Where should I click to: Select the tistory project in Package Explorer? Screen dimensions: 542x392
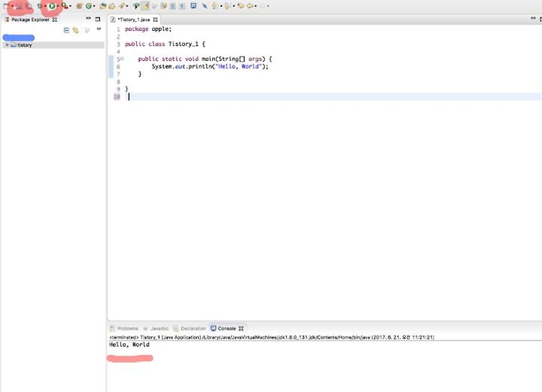point(25,45)
